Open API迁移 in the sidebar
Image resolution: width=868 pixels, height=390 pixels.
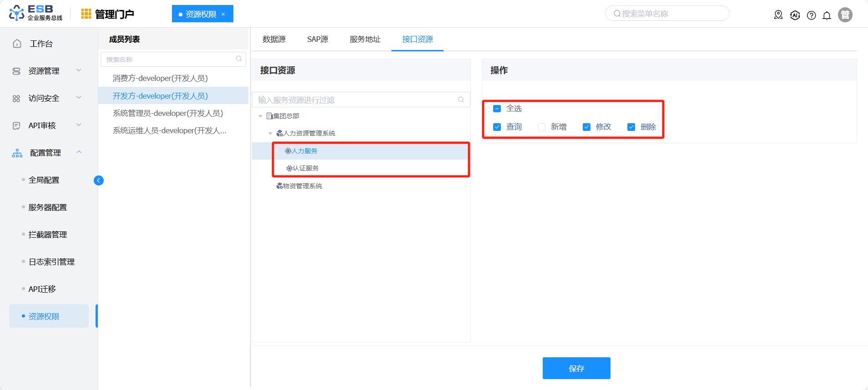pyautogui.click(x=42, y=290)
